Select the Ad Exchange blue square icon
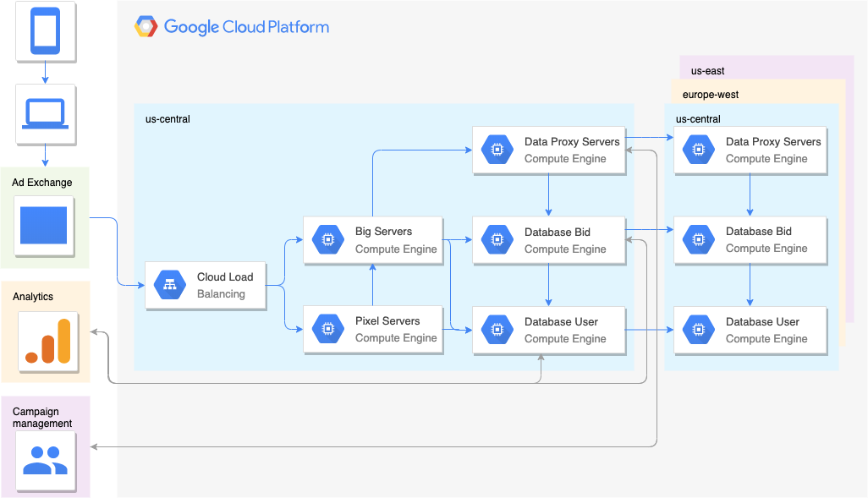 coord(44,225)
